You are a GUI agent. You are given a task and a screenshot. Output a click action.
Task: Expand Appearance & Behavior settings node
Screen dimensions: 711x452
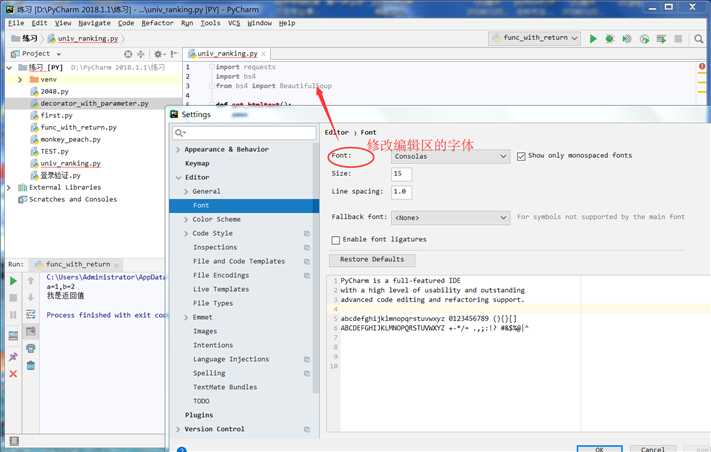178,150
